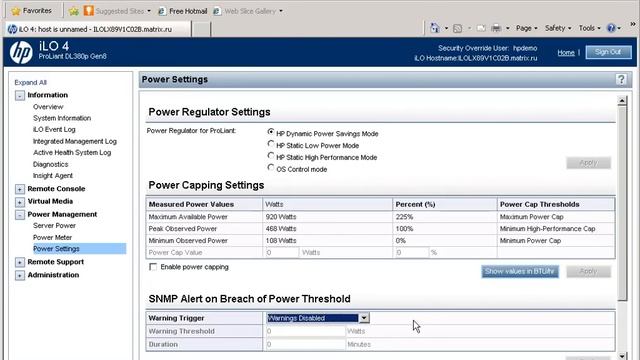Click the '468 Watts' peak observed power cell

tap(327, 229)
